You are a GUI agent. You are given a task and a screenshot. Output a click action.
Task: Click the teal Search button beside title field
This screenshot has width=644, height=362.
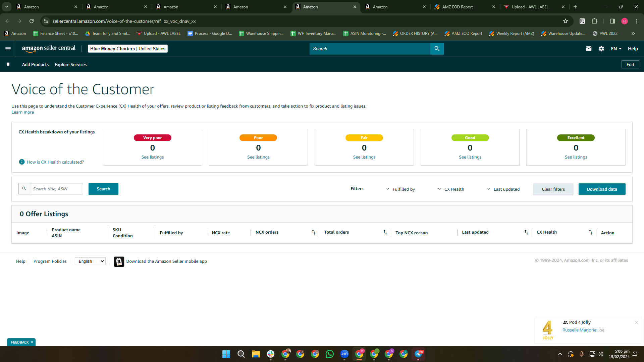point(103,189)
